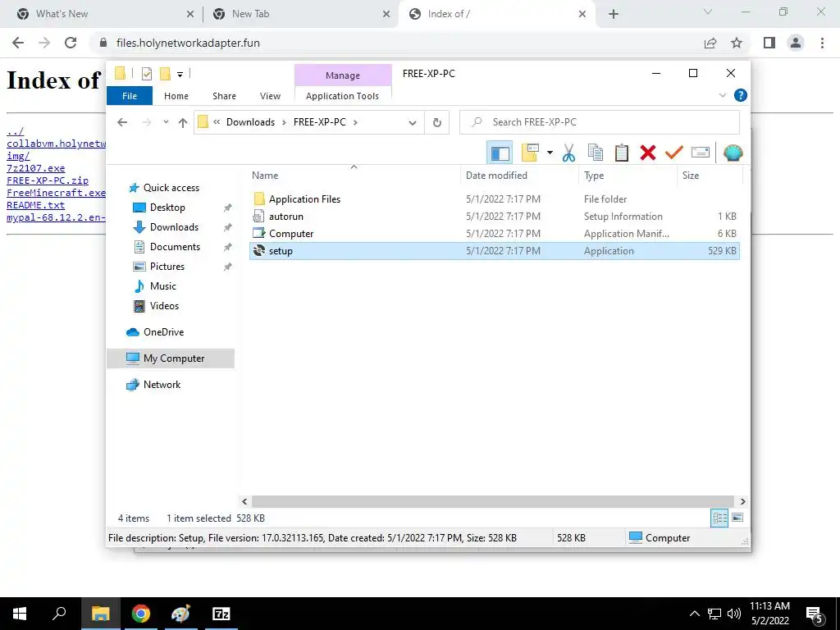
Task: Open Customize Quick Access Toolbar dropdown
Action: [180, 75]
